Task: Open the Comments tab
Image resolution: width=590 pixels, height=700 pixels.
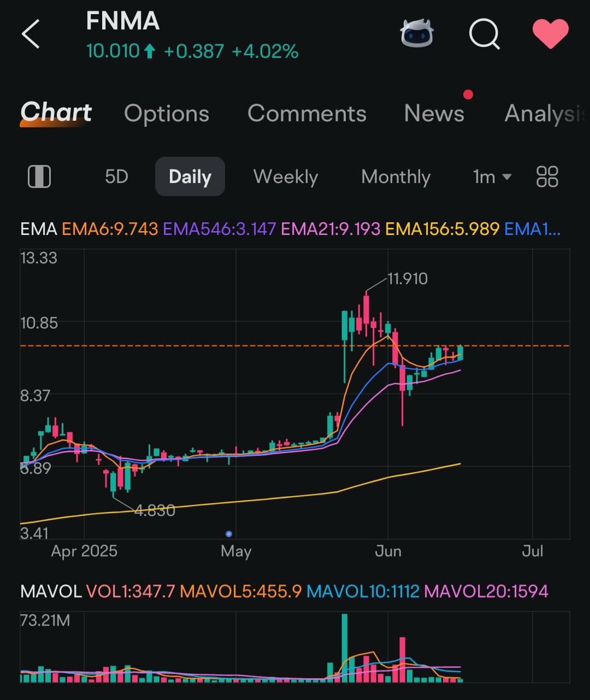Action: coord(306,113)
